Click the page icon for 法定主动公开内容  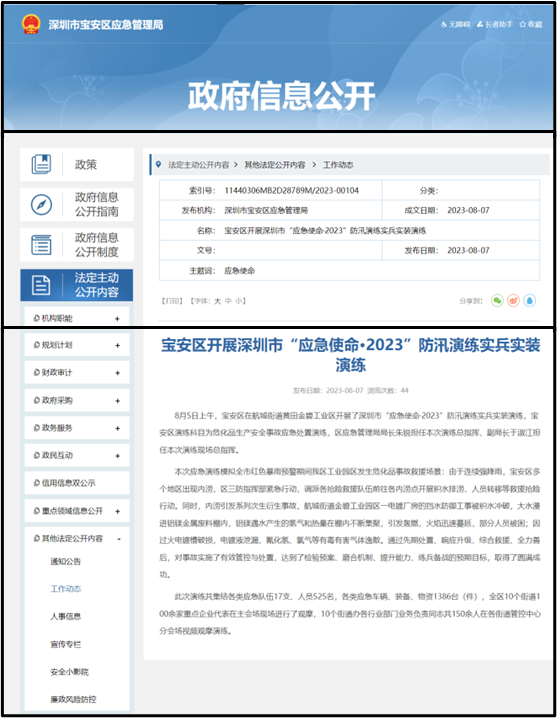click(x=41, y=285)
